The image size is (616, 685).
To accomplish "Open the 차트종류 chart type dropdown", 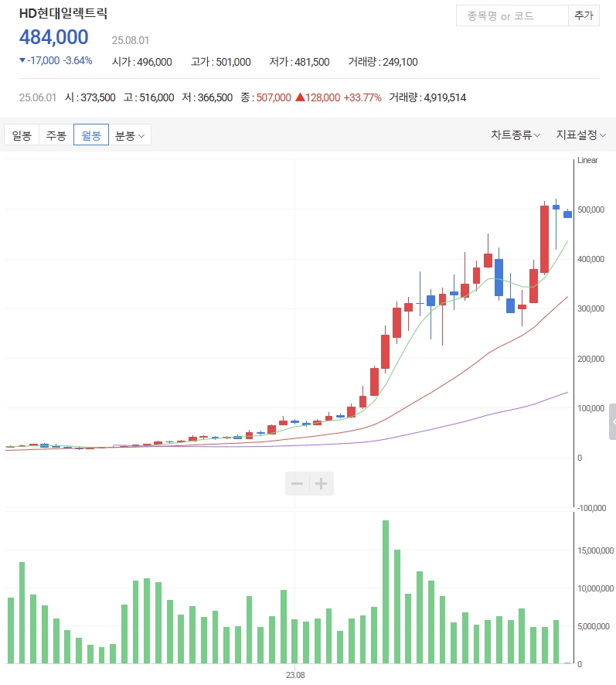I will pos(516,135).
